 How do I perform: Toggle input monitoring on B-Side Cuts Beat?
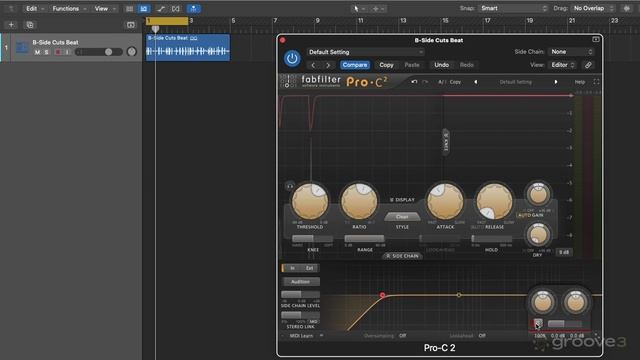(x=67, y=52)
